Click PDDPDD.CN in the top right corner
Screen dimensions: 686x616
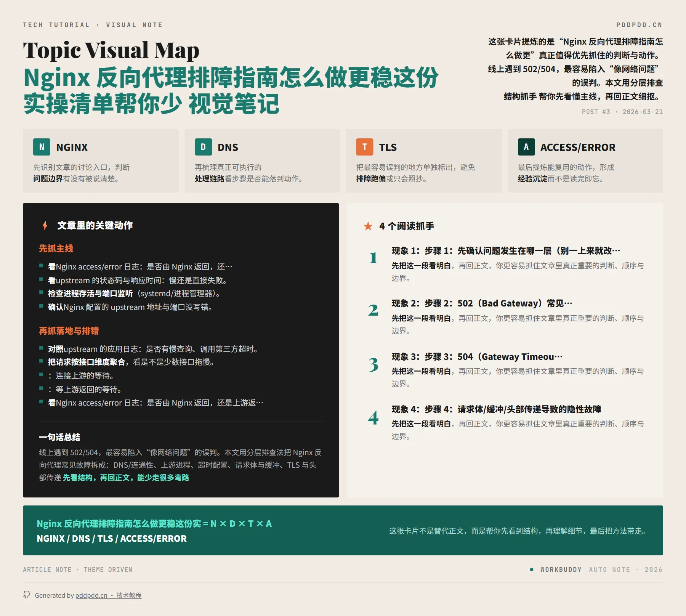click(640, 25)
